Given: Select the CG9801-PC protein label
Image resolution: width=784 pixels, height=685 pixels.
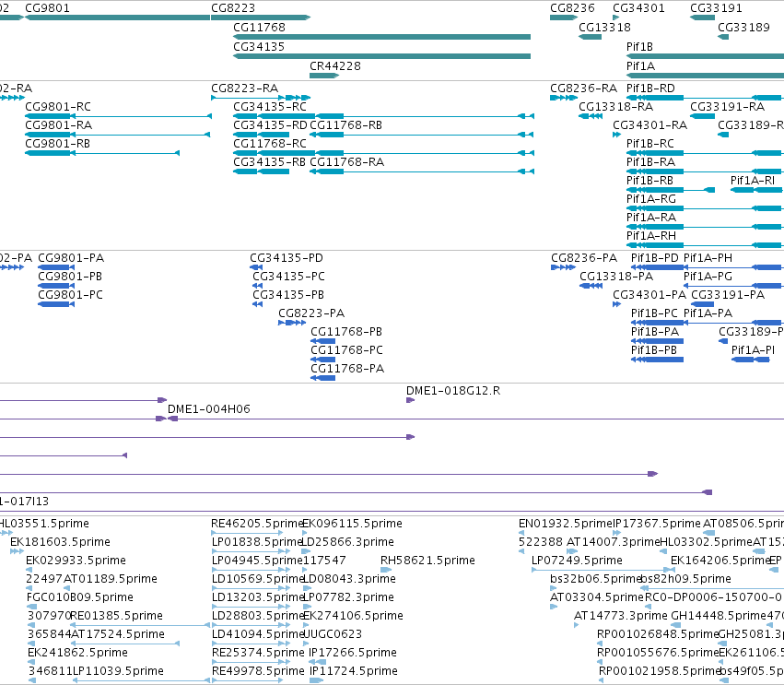Looking at the screenshot, I should tap(71, 295).
